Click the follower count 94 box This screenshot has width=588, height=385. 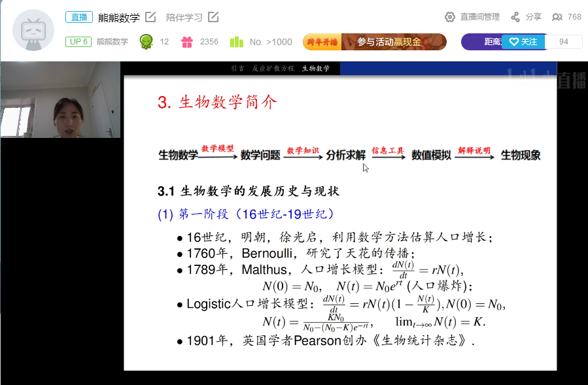pyautogui.click(x=563, y=42)
